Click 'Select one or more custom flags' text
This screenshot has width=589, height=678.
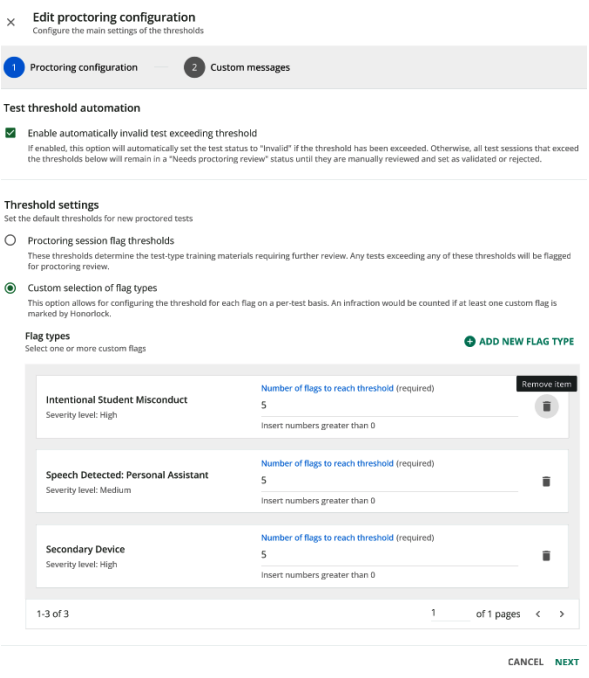tap(85, 349)
